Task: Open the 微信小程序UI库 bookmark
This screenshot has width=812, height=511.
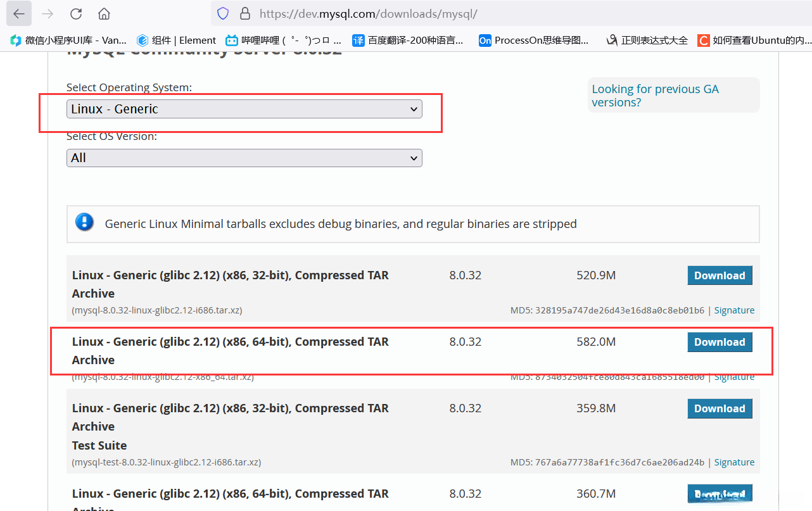Action: [x=68, y=41]
